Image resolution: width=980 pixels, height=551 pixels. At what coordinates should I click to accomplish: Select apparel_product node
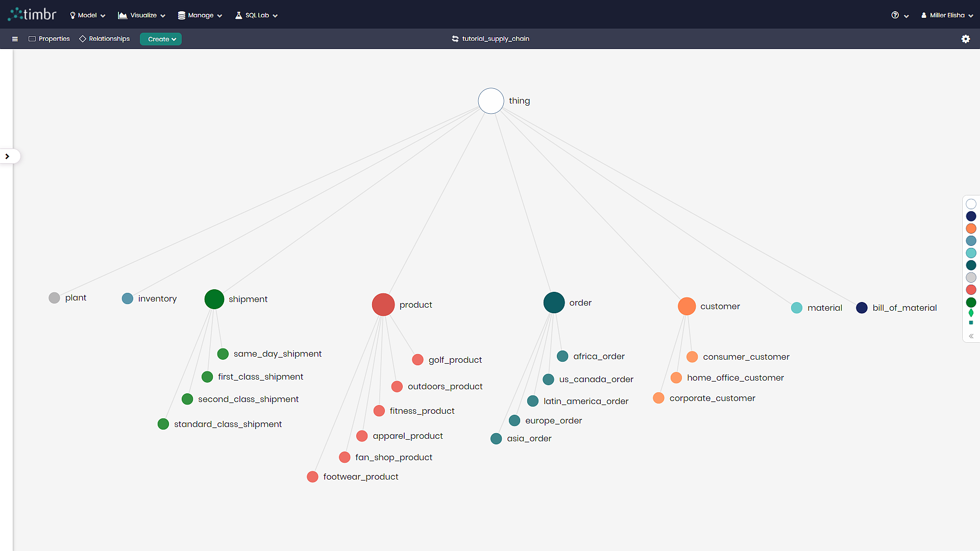[x=362, y=436]
